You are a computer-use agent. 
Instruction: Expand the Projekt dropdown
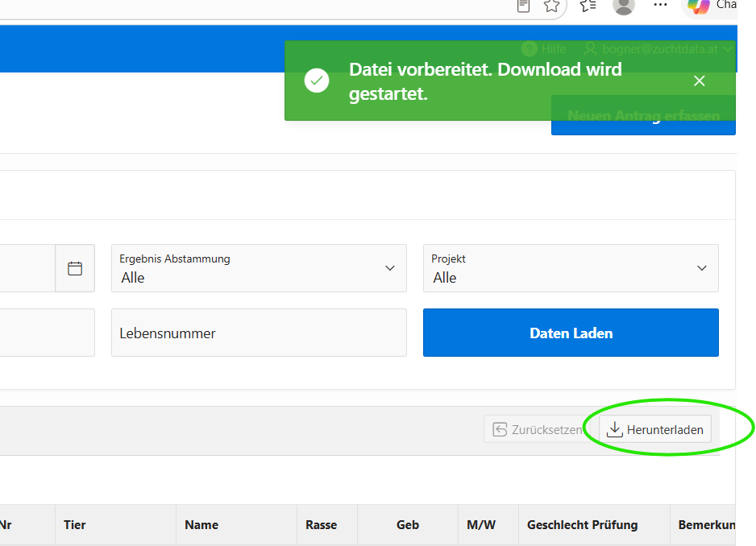[x=571, y=268]
